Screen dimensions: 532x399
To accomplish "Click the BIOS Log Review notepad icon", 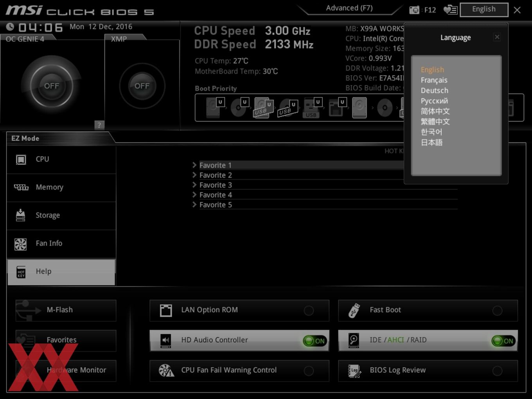I will 354,371.
